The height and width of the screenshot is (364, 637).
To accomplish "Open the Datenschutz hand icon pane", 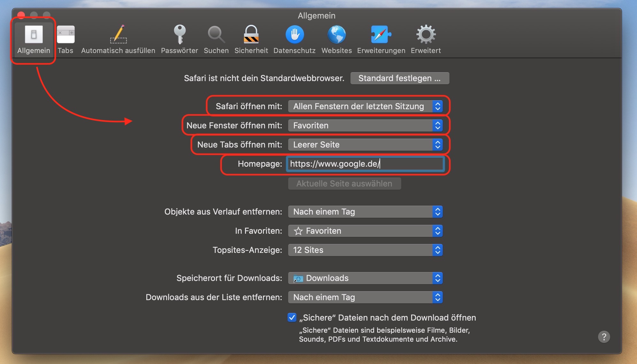I will pos(294,39).
